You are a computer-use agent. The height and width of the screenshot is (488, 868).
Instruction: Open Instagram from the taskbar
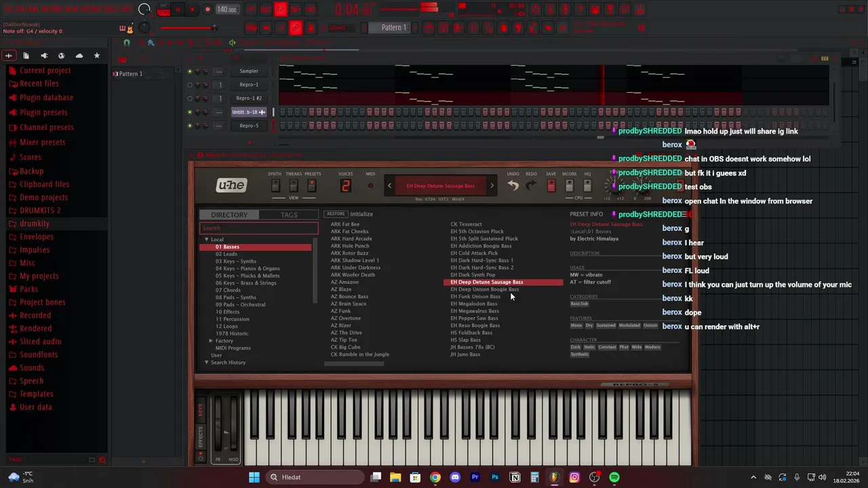(x=574, y=477)
